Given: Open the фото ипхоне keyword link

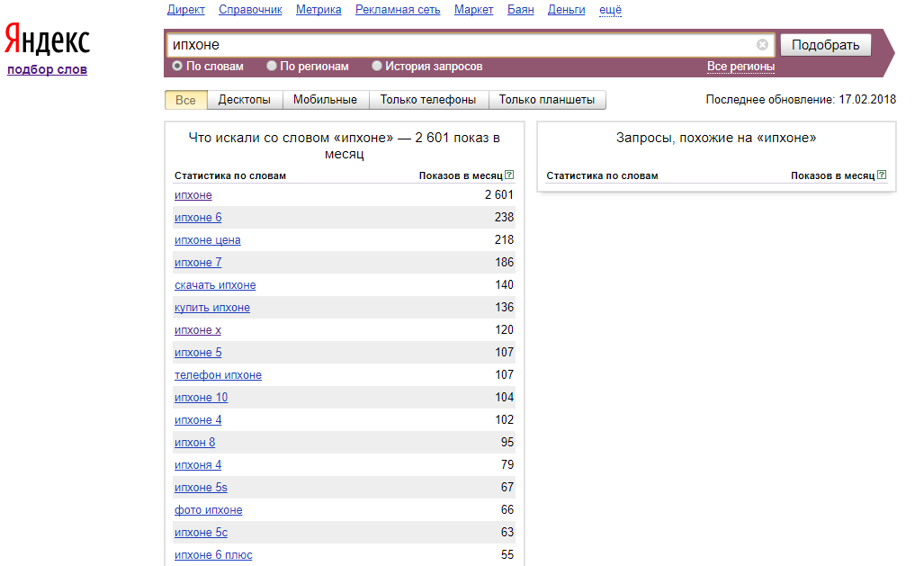Looking at the screenshot, I should point(209,510).
